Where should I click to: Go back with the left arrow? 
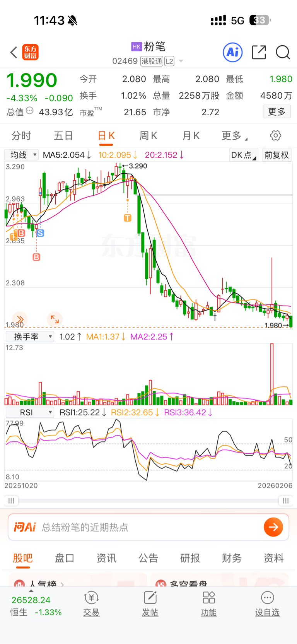(x=14, y=52)
